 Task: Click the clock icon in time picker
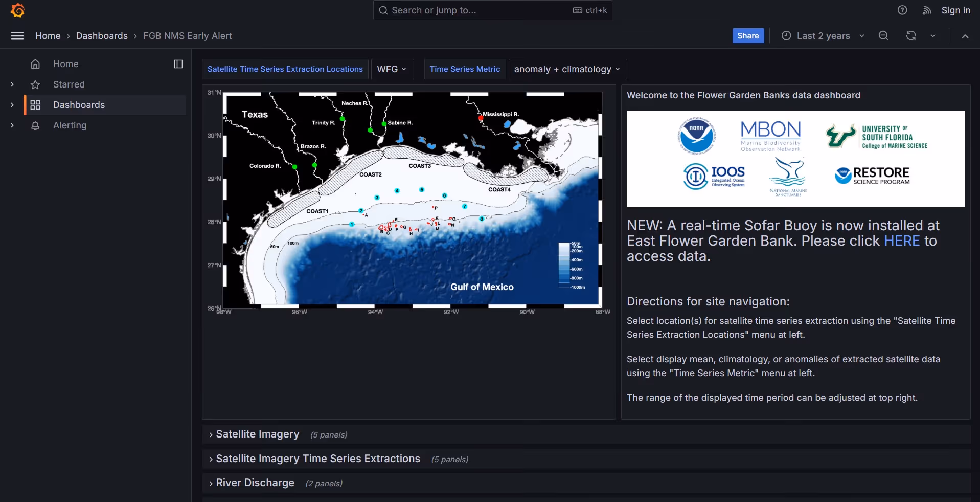point(787,36)
